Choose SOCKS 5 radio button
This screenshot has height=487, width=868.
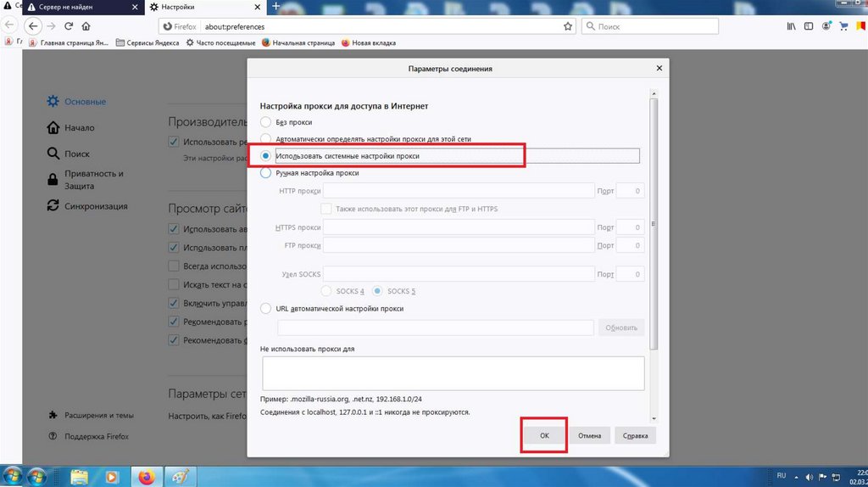(377, 291)
